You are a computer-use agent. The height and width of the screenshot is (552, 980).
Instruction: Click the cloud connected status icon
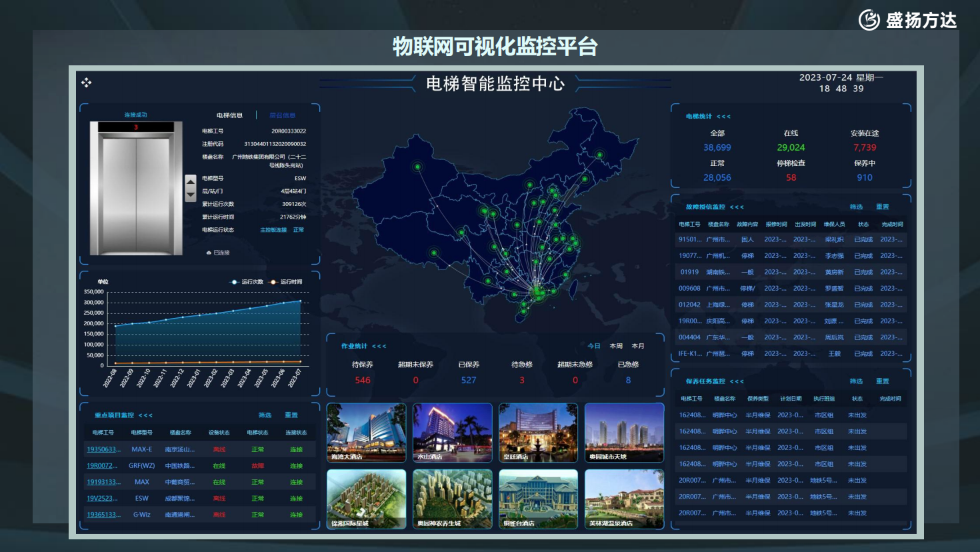[x=209, y=253]
